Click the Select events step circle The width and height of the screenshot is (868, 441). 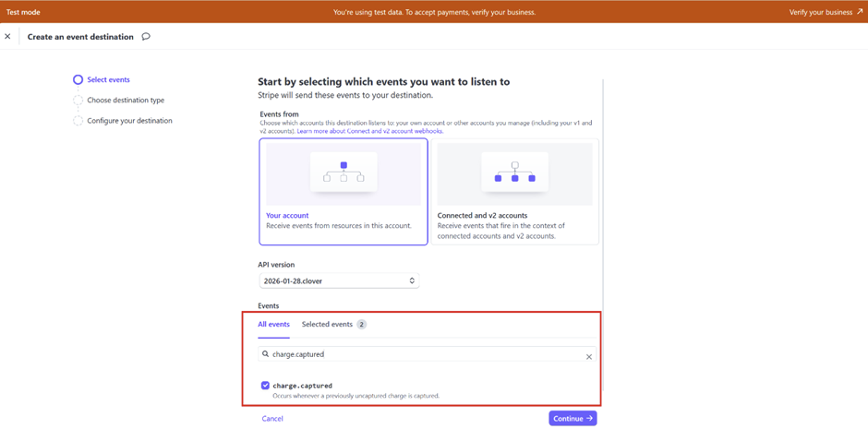point(78,80)
